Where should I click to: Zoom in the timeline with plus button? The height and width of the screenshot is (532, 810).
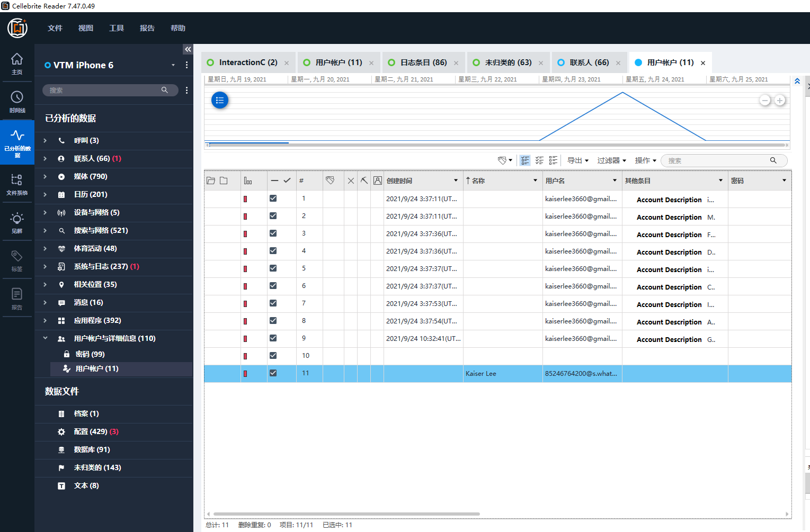780,101
